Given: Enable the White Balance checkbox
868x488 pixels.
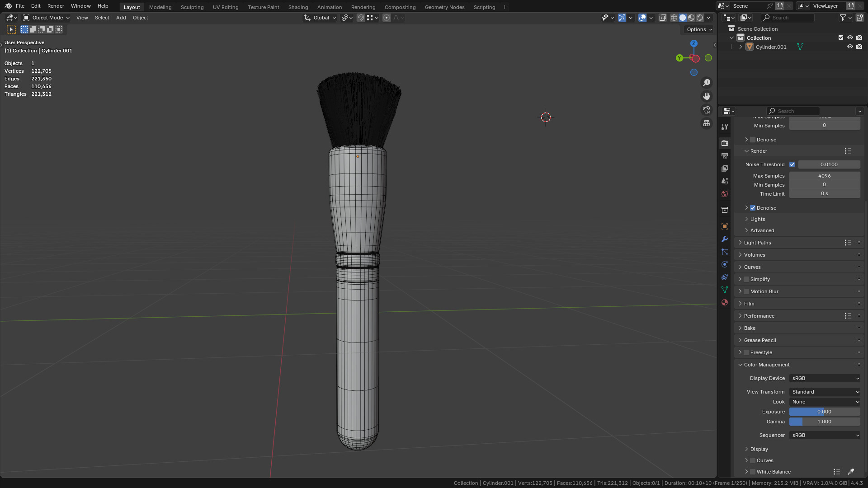Looking at the screenshot, I should coord(753,472).
